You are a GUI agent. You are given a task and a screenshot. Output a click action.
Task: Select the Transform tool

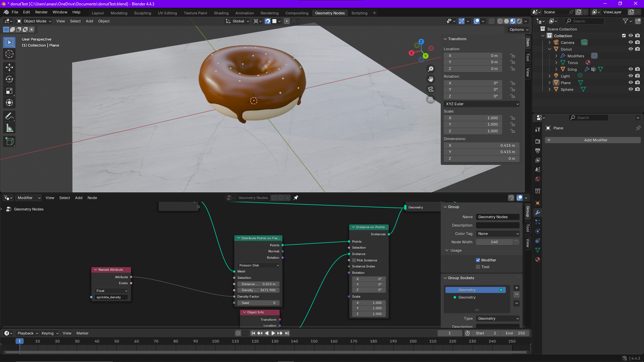click(9, 103)
